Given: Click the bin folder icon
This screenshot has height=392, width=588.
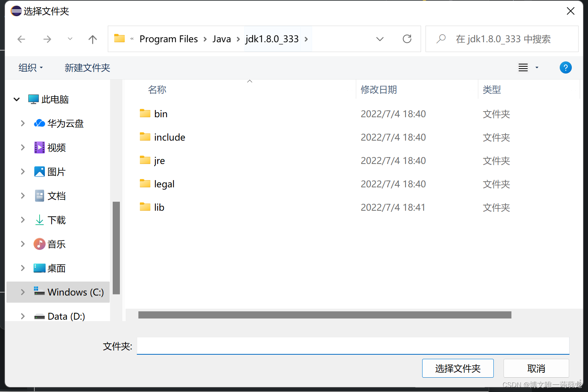Looking at the screenshot, I should point(145,113).
